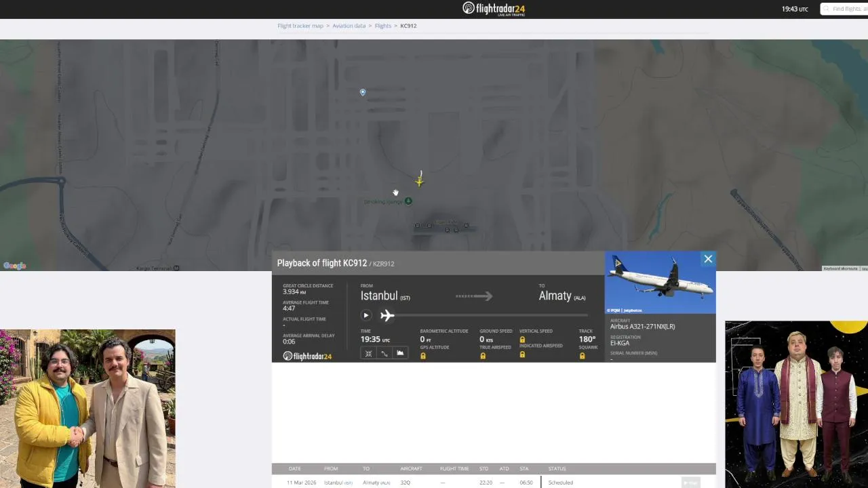Open the Astana aircraft photo thumbnail

point(660,283)
